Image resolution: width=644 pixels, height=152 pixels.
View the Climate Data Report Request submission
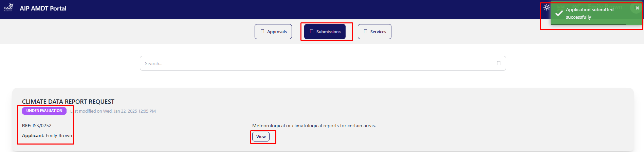pos(261,137)
